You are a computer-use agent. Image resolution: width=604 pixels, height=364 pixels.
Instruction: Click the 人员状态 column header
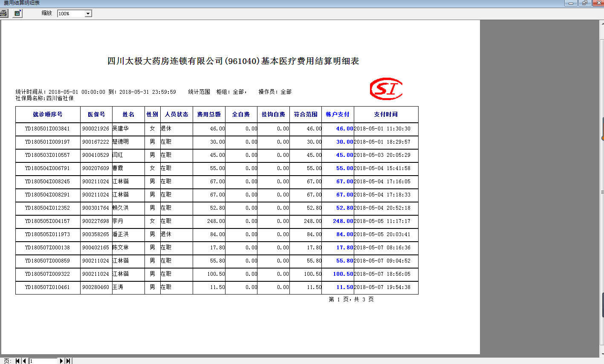tap(176, 114)
